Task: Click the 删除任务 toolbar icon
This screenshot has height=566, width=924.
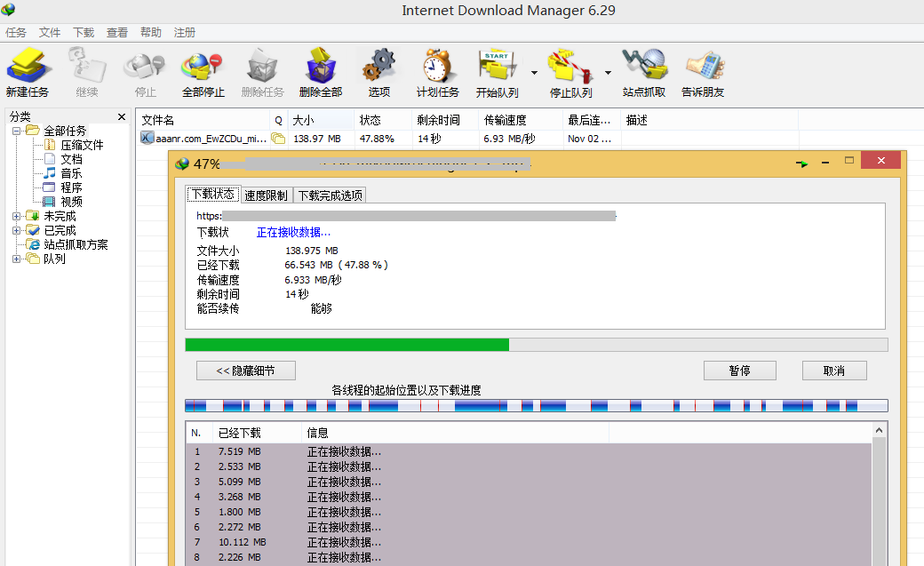Action: [262, 66]
